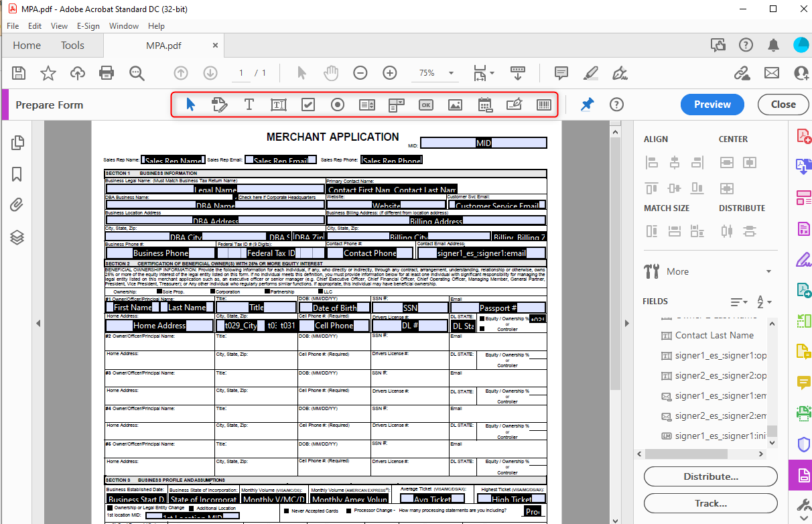Click the cloud upload icon
The width and height of the screenshot is (812, 524).
[78, 73]
